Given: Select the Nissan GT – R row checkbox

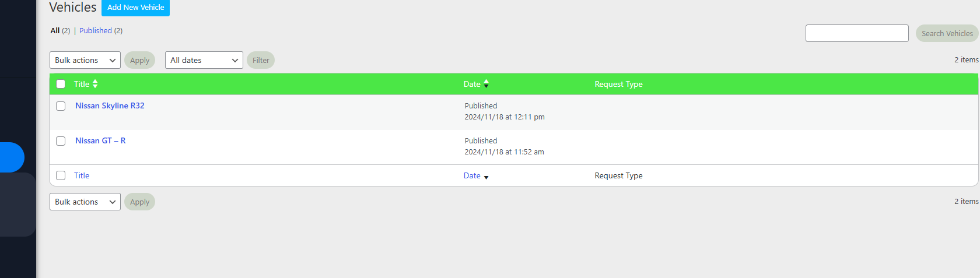Looking at the screenshot, I should [61, 141].
